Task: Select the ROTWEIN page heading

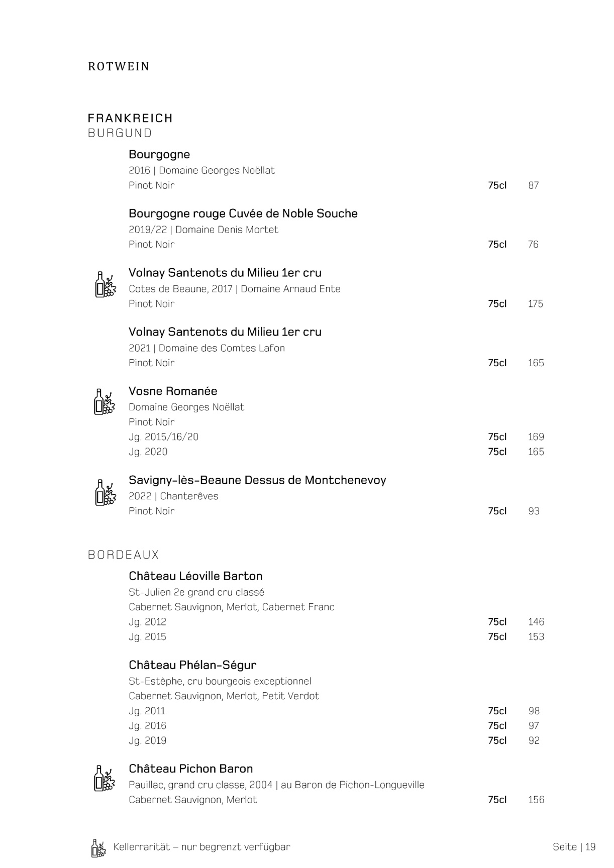Action: (119, 67)
